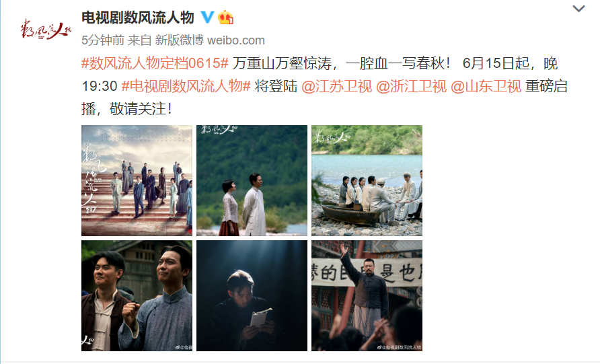Click the 新版微博 weibo.com source link
Viewport: 600px width, 364px height.
[x=210, y=40]
